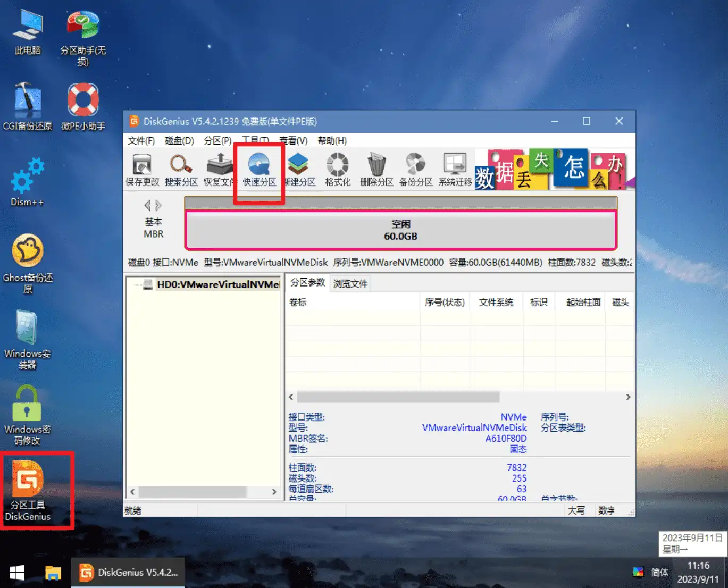Go to previous disk using left arrow
Viewport: 728px width, 588px height.
147,206
